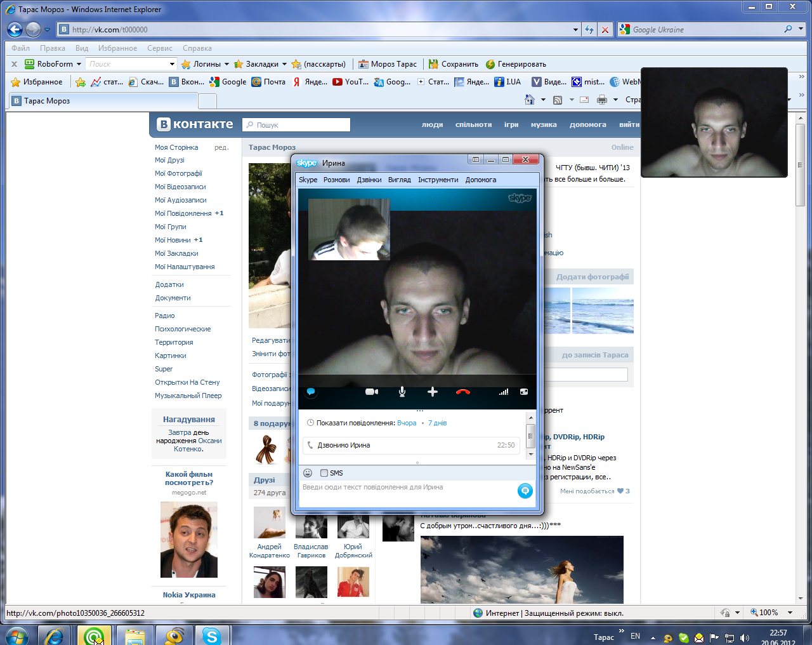Open the Логины dropdown in RoboForm toolbar

[226, 64]
